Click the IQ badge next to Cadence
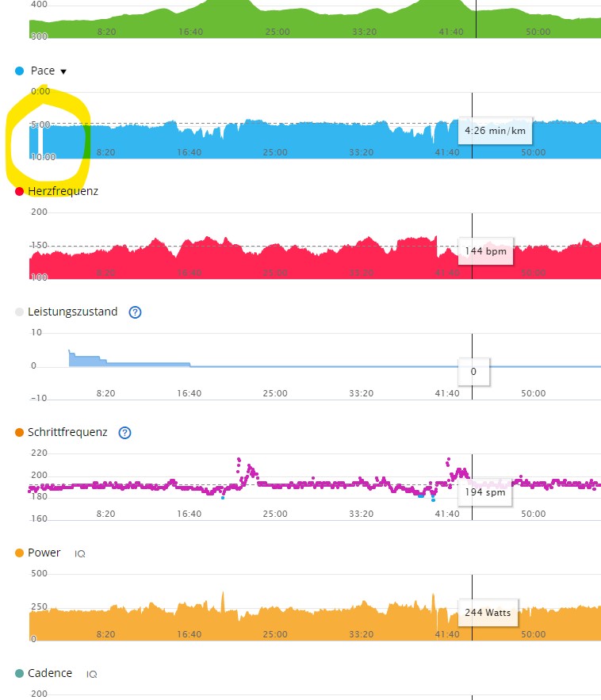Screen dimensions: 601x700 point(91,674)
